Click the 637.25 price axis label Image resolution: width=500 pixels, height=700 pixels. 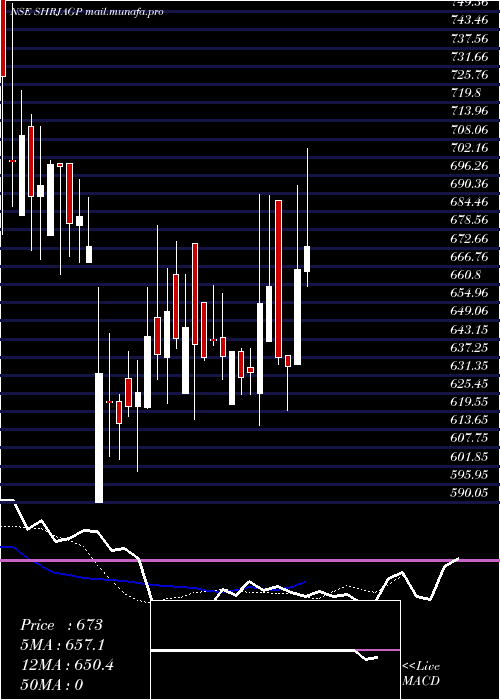tap(470, 347)
